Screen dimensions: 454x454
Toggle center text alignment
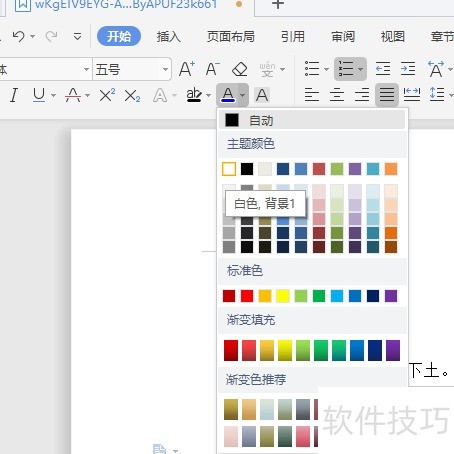click(337, 95)
